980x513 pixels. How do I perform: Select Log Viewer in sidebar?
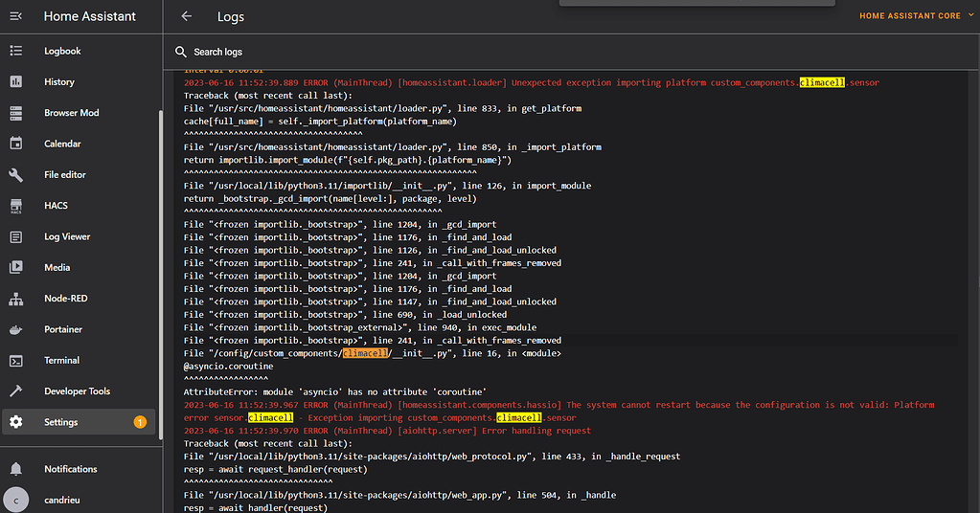pyautogui.click(x=67, y=236)
